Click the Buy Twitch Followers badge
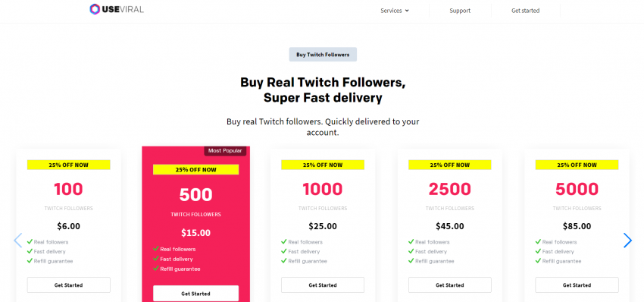The width and height of the screenshot is (644, 302). [x=323, y=55]
